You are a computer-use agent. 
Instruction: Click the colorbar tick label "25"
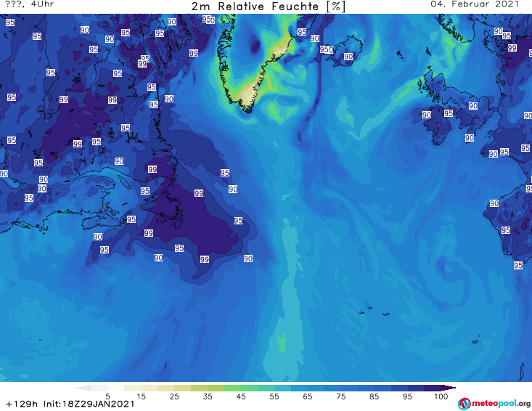(174, 396)
